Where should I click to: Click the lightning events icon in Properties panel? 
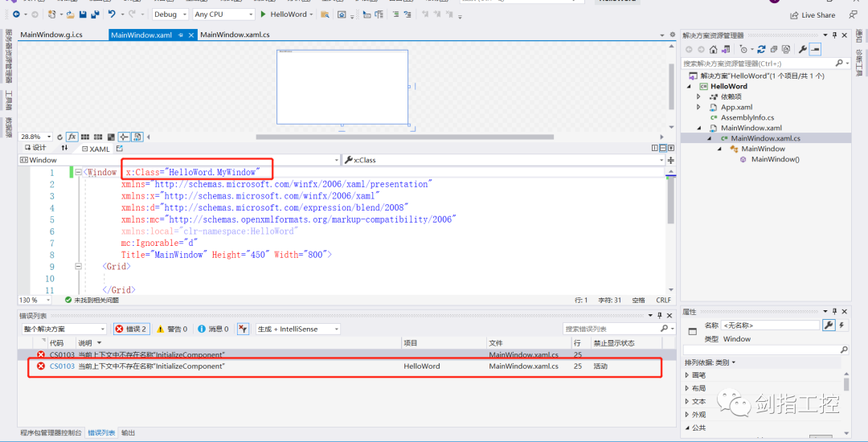[842, 325]
